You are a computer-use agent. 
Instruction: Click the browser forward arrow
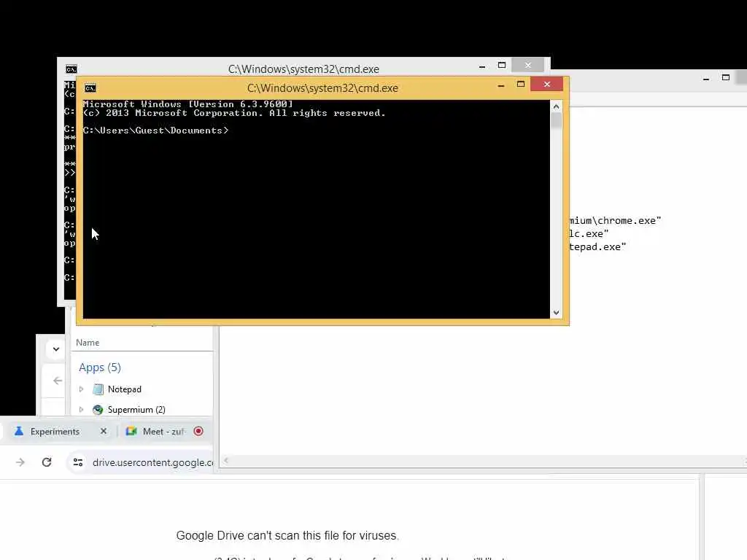point(20,462)
